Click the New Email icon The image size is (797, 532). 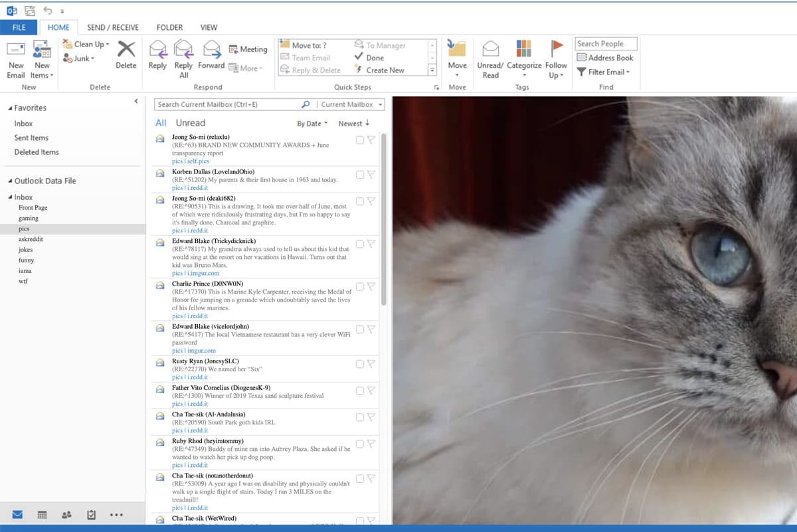click(16, 50)
